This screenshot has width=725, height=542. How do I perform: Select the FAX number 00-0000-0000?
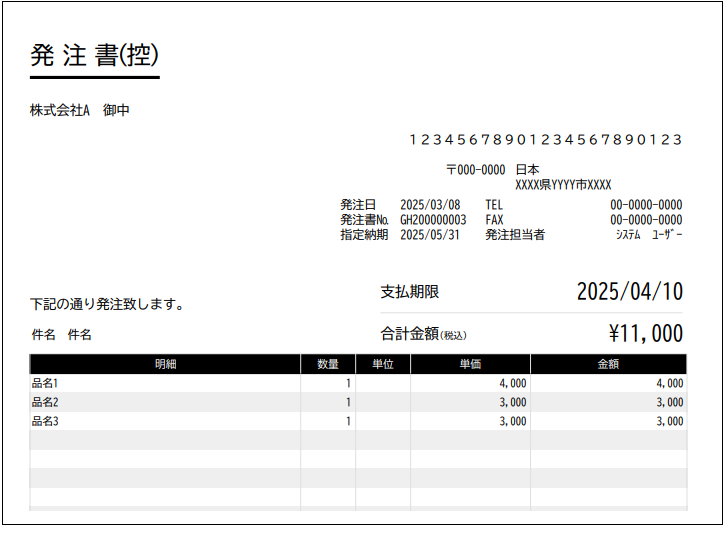(646, 220)
